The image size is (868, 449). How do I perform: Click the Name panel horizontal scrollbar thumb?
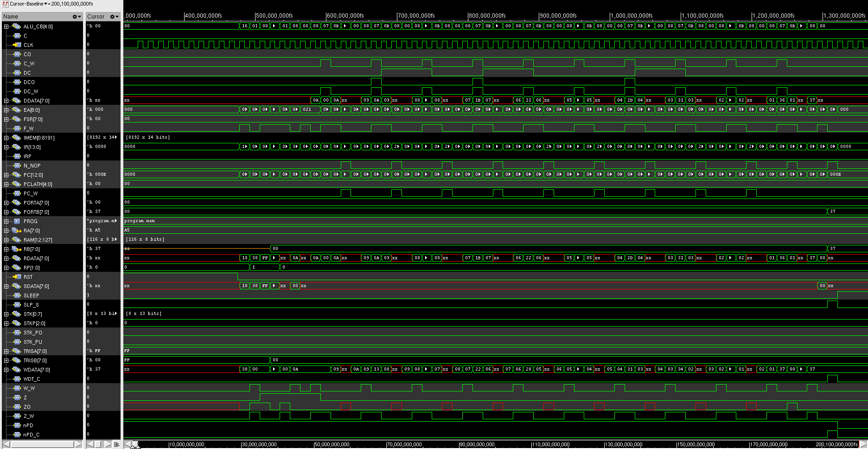coord(42,444)
